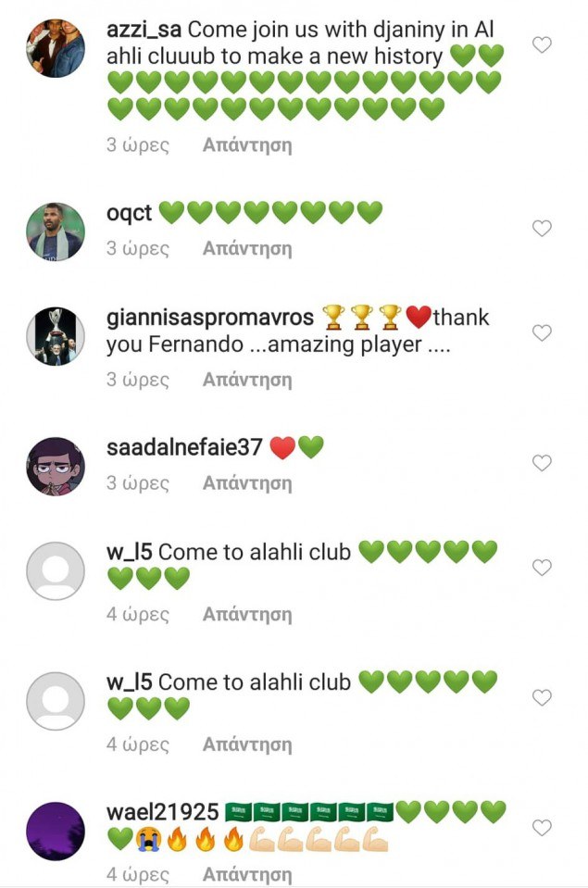Like wael21925's flag emoji comment
Viewport: 588px width, 888px height.
(x=542, y=828)
